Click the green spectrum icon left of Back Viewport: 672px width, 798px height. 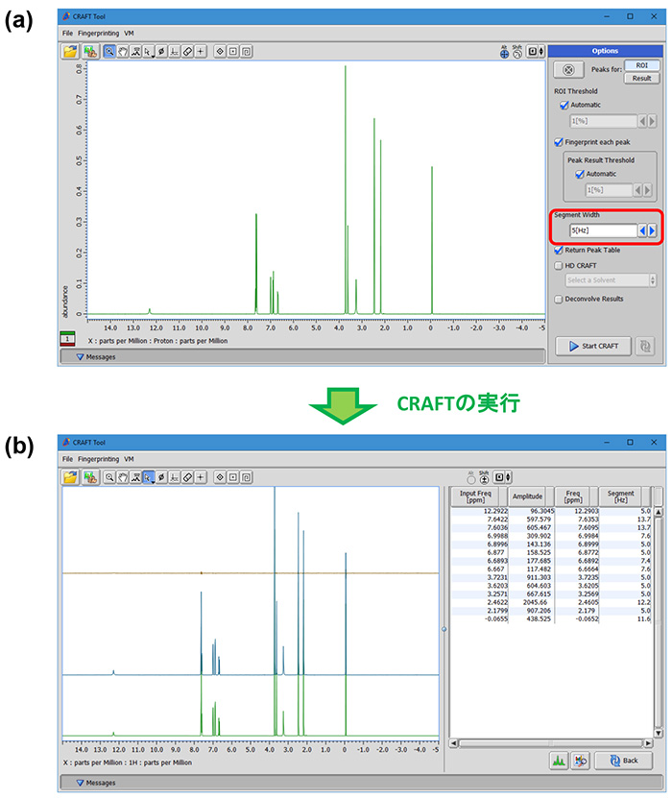[x=559, y=761]
